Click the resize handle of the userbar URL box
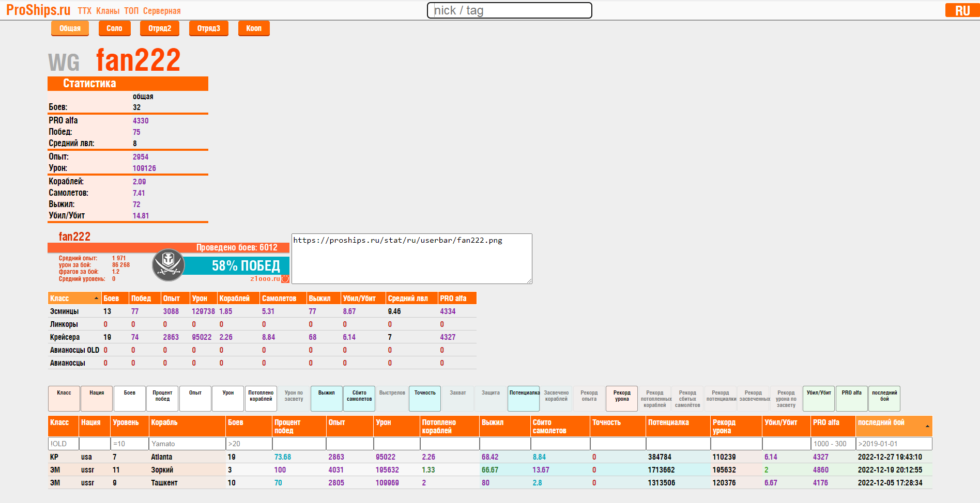The height and width of the screenshot is (503, 980). (x=529, y=280)
